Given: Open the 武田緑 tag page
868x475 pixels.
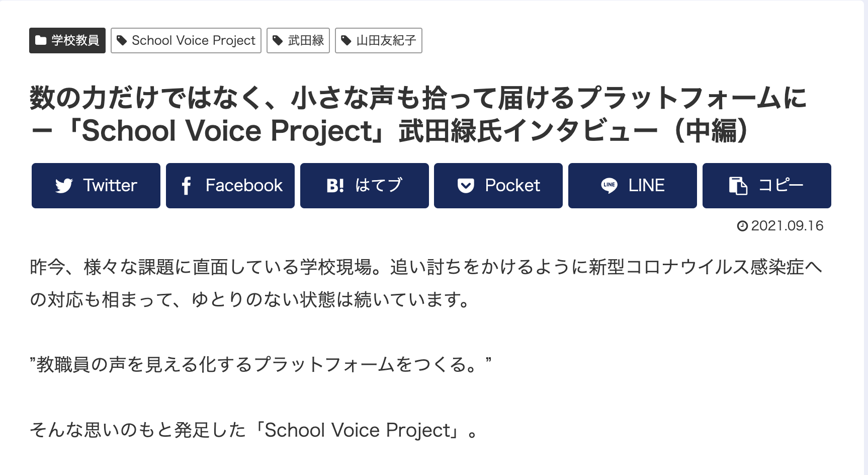Looking at the screenshot, I should point(298,40).
